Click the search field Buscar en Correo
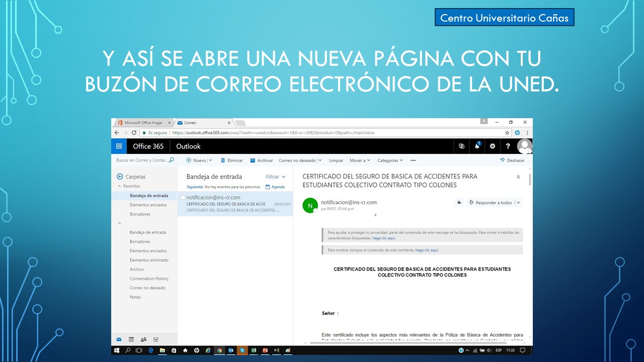 142,160
